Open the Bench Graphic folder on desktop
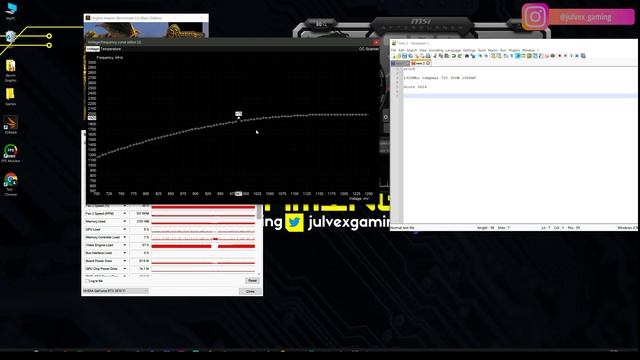 (x=11, y=71)
